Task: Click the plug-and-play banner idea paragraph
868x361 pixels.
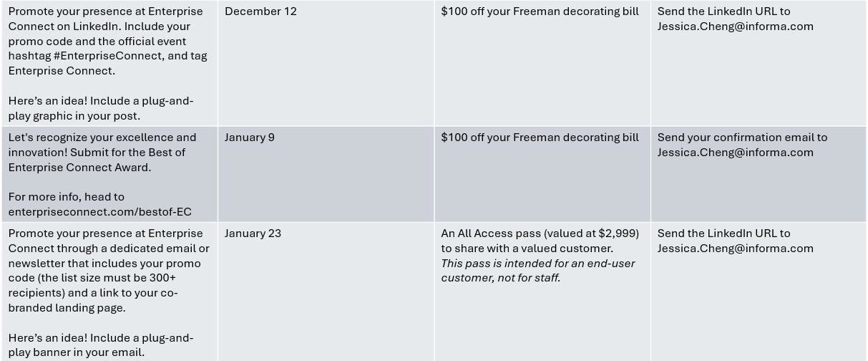Action: coord(101,345)
